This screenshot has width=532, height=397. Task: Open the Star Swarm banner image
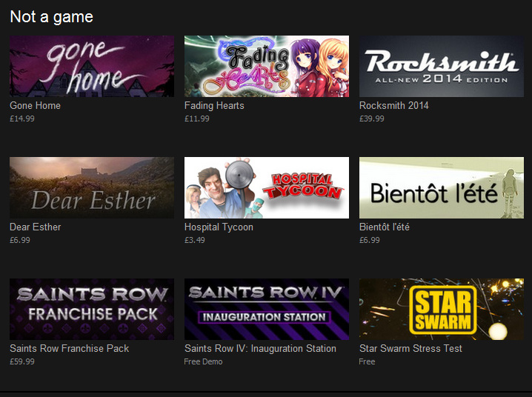[x=442, y=309]
